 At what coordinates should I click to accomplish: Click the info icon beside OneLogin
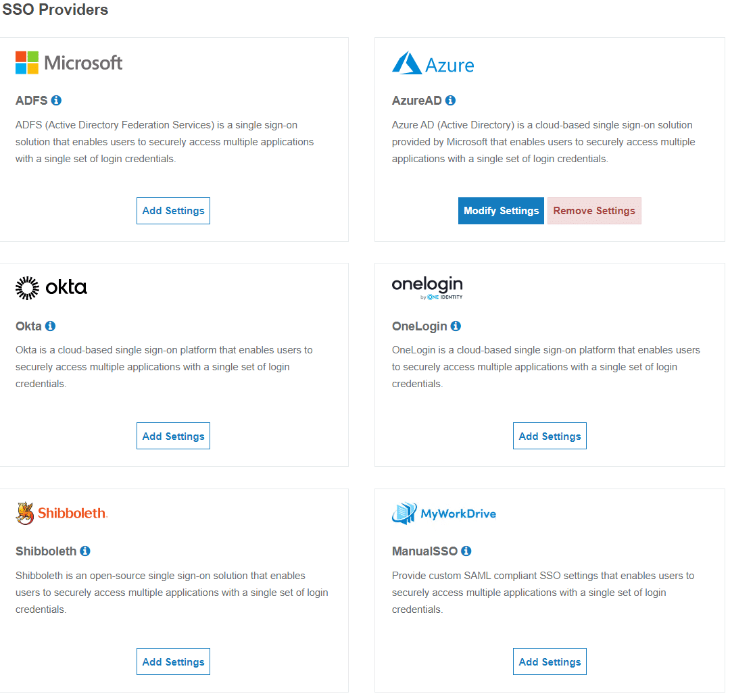coord(456,326)
